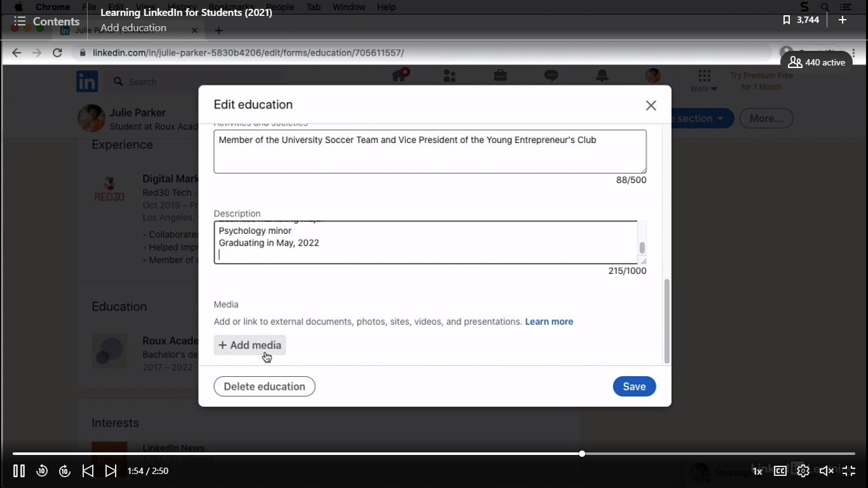Close the Edit education dialog

click(x=651, y=105)
